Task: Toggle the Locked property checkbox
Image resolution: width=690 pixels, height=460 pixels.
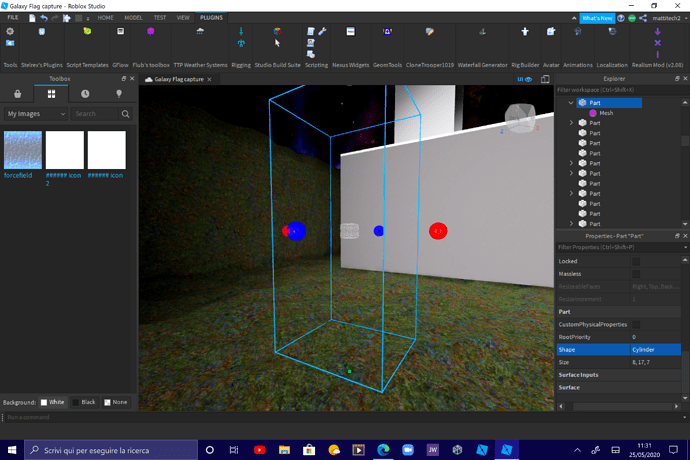Action: tap(636, 261)
